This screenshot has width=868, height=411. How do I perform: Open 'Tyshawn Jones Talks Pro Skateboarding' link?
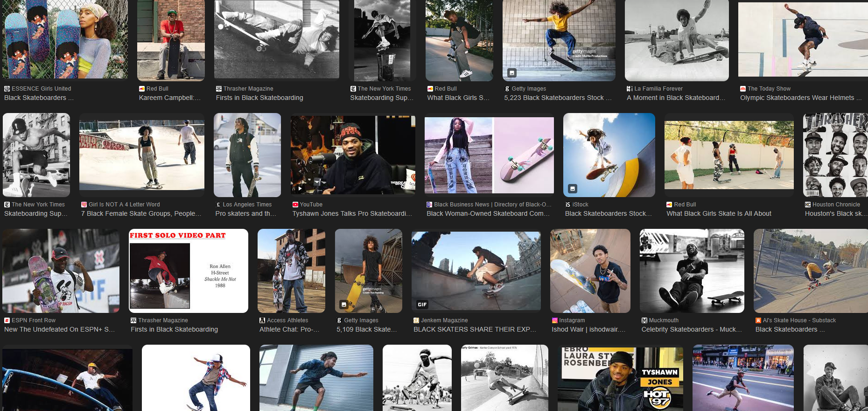pyautogui.click(x=352, y=213)
